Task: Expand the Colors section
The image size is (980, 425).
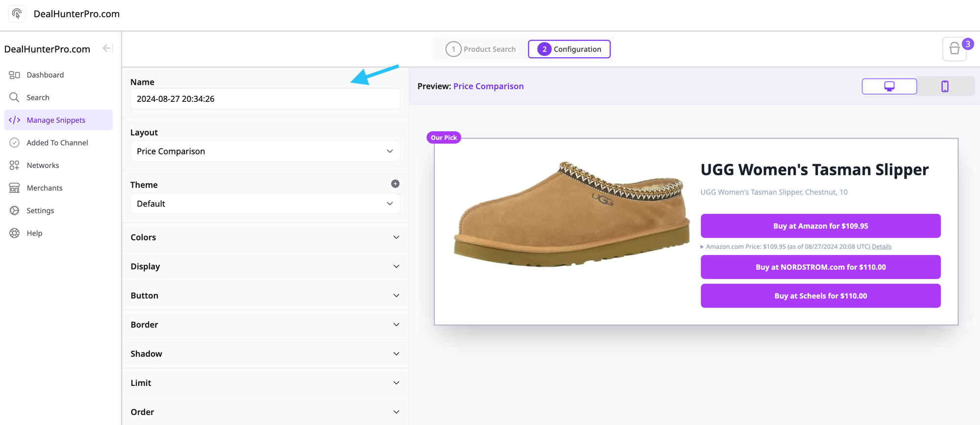Action: pos(265,237)
